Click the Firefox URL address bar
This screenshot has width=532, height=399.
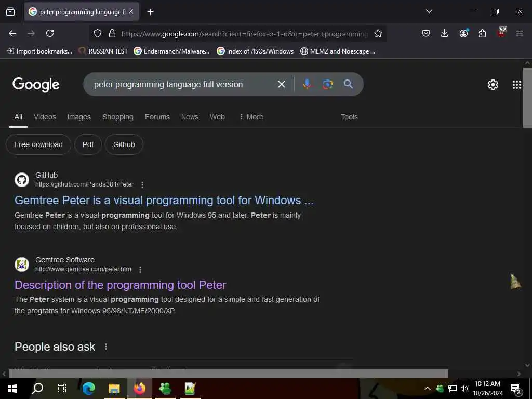pos(244,34)
